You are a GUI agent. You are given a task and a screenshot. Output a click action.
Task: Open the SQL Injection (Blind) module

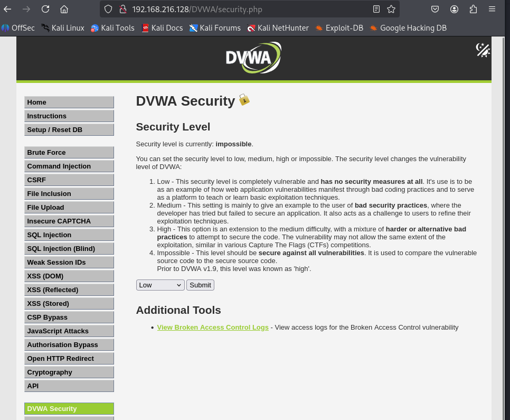pos(69,248)
